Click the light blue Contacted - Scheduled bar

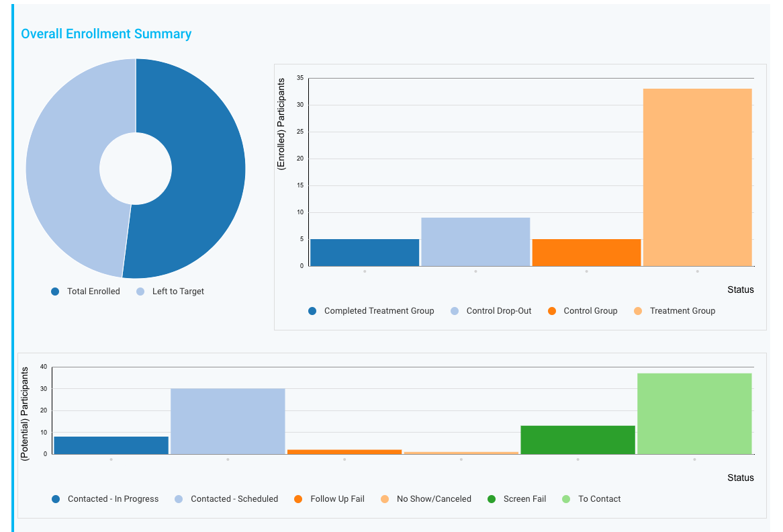click(228, 421)
